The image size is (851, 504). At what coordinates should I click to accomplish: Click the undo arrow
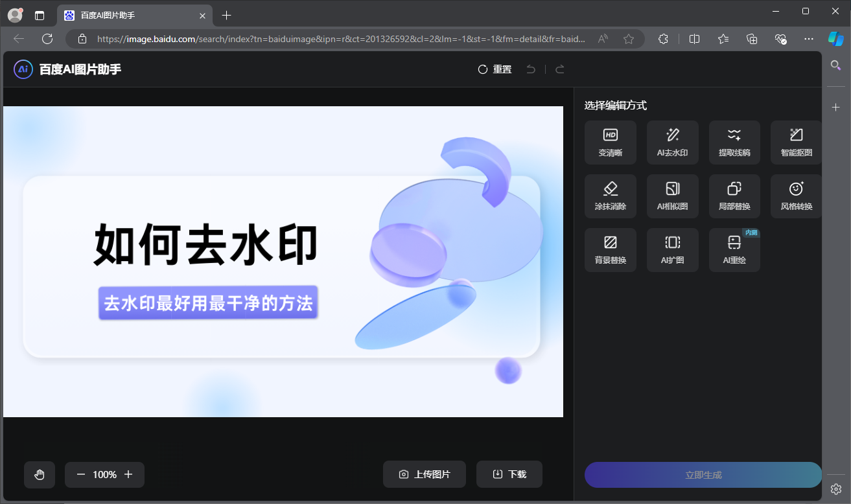point(530,69)
